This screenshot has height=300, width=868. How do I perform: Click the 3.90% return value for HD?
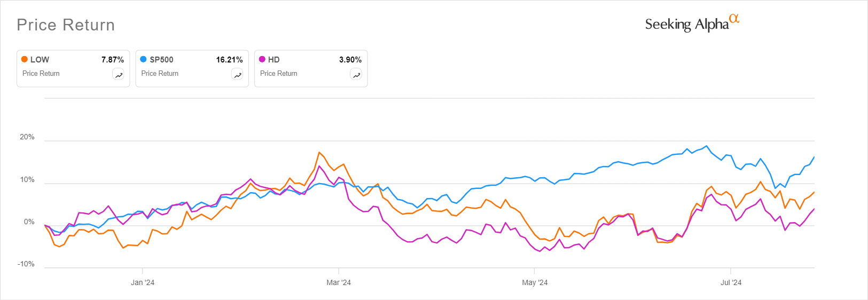click(350, 60)
